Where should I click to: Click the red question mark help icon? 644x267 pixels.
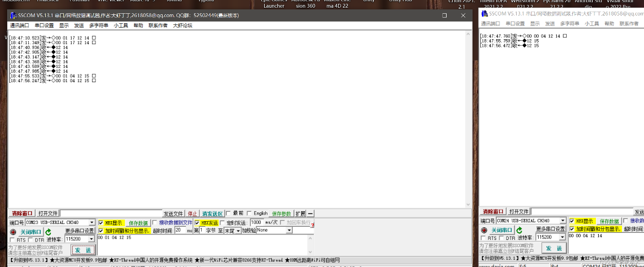click(312, 224)
